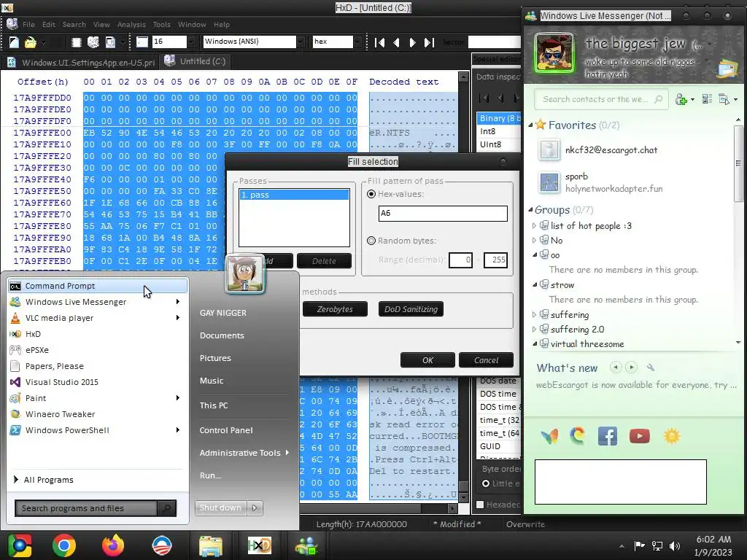Click the YouTube icon in Messenger
The width and height of the screenshot is (747, 560).
[639, 436]
